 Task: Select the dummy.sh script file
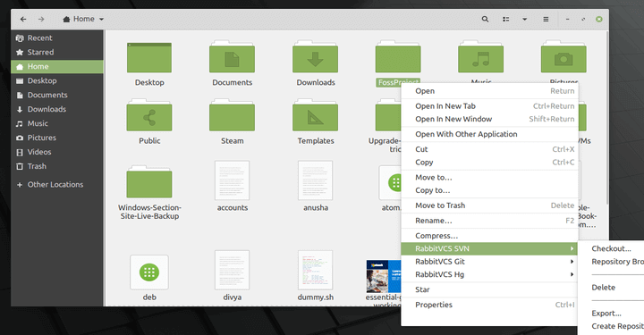[315, 270]
